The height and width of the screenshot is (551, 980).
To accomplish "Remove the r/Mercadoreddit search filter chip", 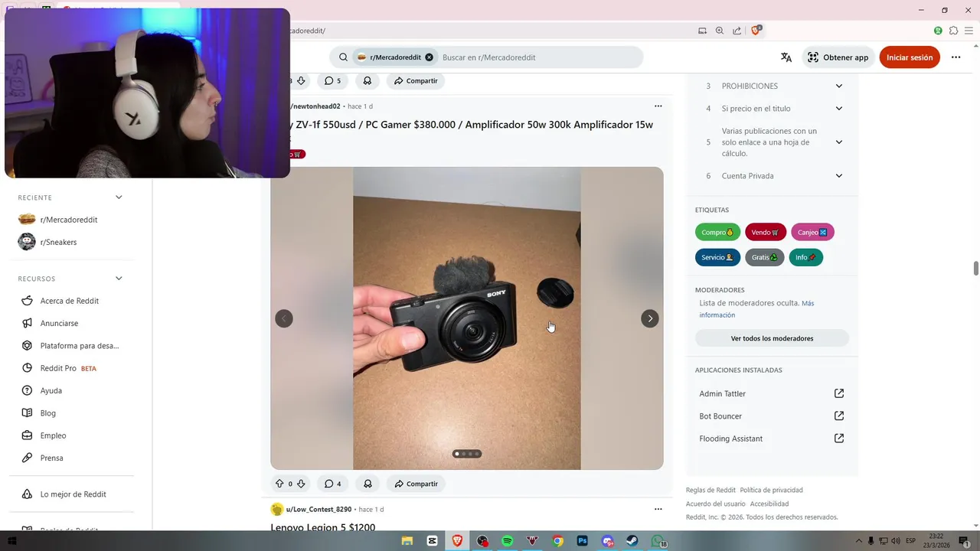I will point(429,57).
